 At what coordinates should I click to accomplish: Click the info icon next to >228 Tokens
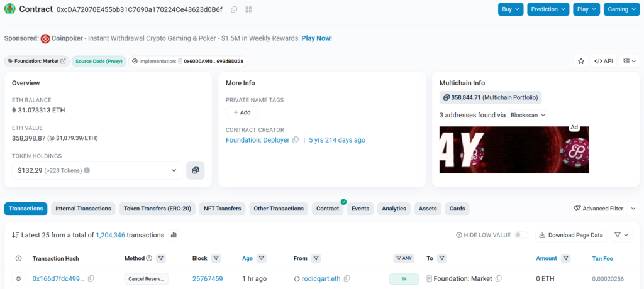[87, 170]
